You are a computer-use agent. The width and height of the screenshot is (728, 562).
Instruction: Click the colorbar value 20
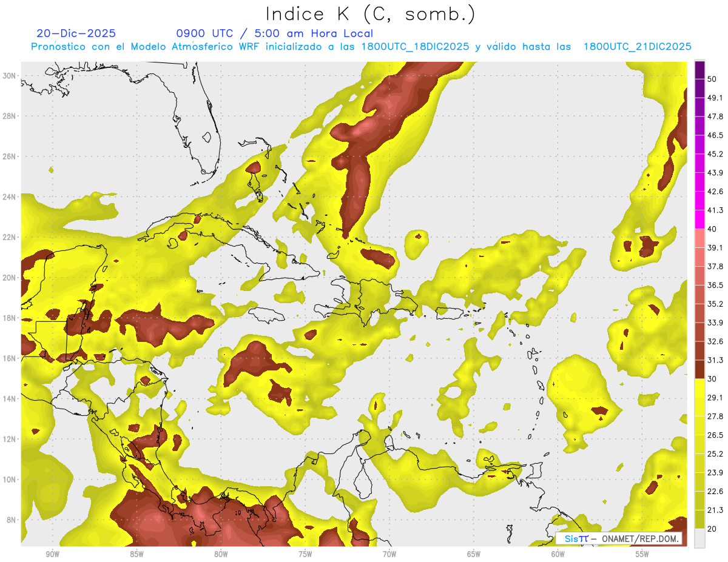pyautogui.click(x=712, y=529)
